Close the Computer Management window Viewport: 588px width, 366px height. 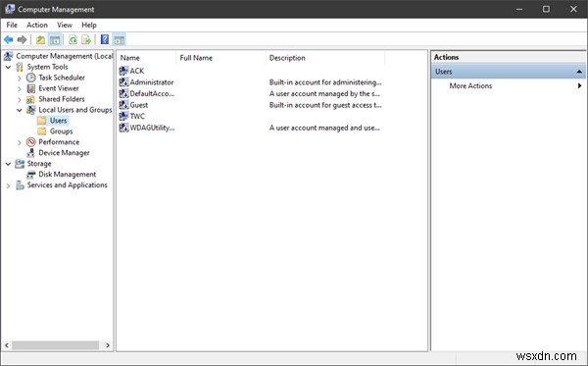pyautogui.click(x=573, y=9)
